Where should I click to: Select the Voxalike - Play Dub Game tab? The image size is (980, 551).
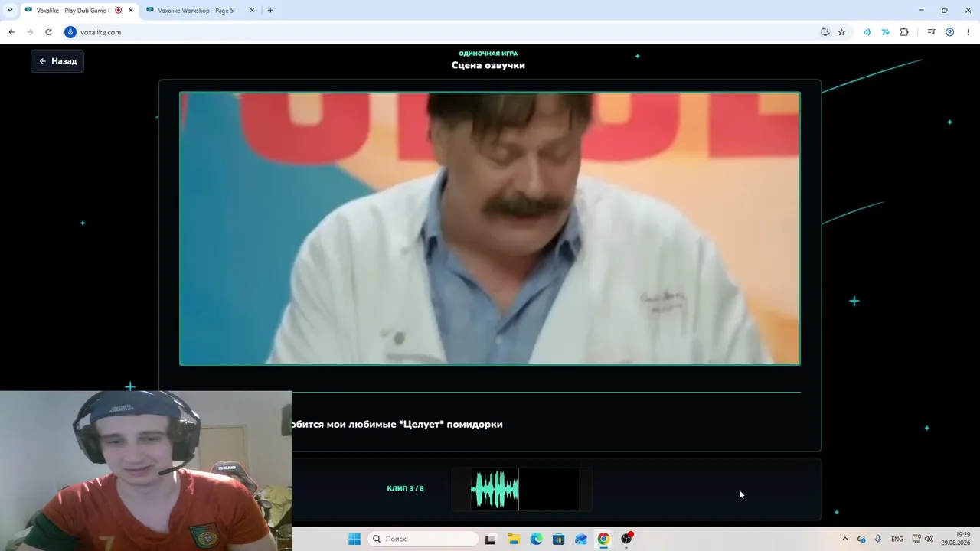73,11
